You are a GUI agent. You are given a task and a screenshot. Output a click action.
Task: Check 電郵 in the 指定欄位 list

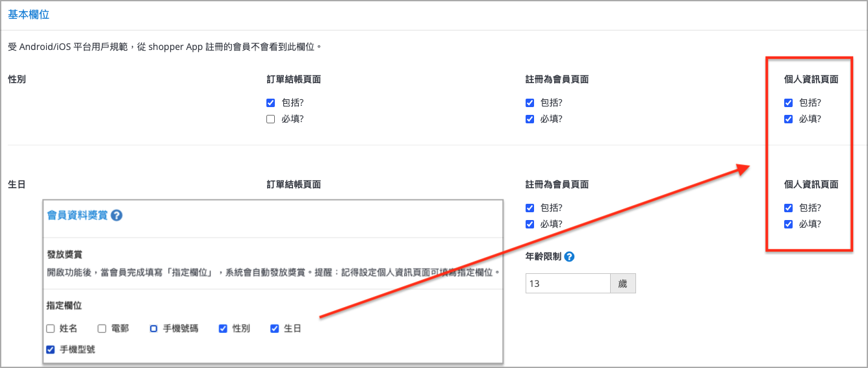tap(102, 328)
